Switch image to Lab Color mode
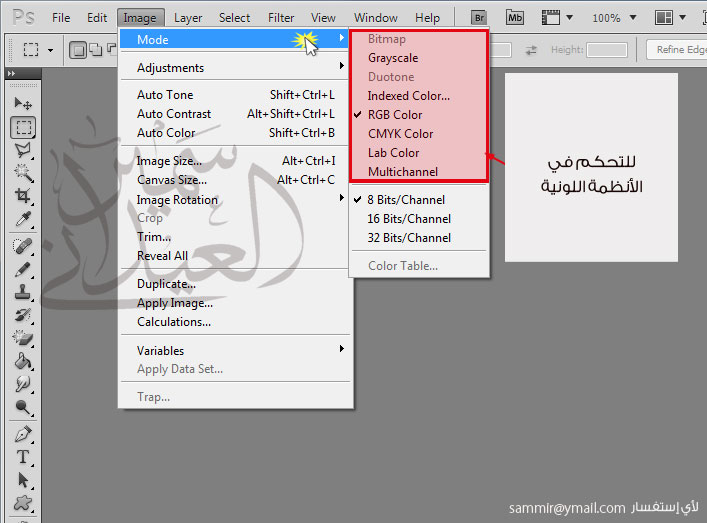Image resolution: width=707 pixels, height=523 pixels. click(x=419, y=153)
